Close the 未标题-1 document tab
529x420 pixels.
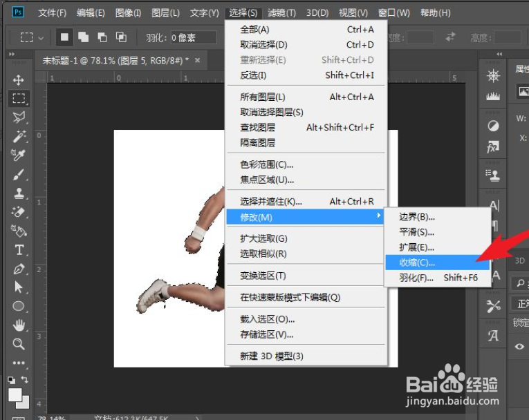click(197, 60)
